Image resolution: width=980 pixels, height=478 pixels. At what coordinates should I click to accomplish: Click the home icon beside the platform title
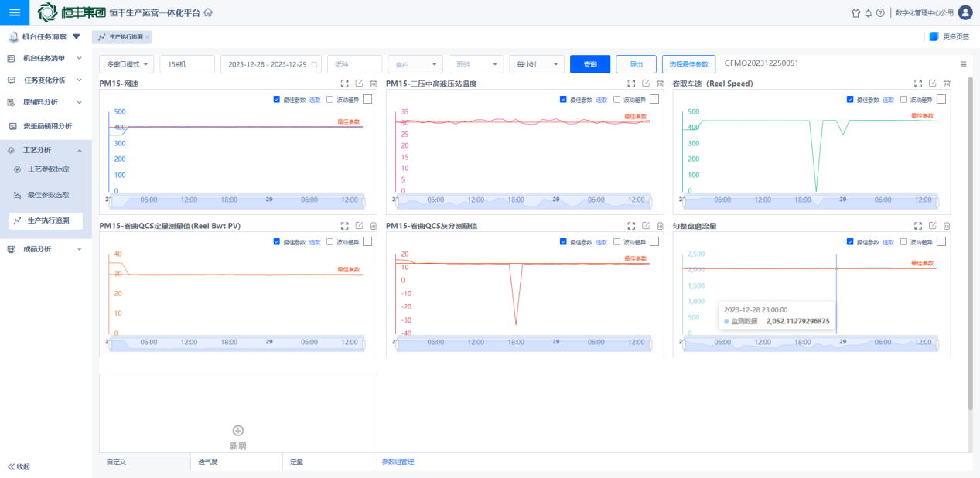click(208, 13)
